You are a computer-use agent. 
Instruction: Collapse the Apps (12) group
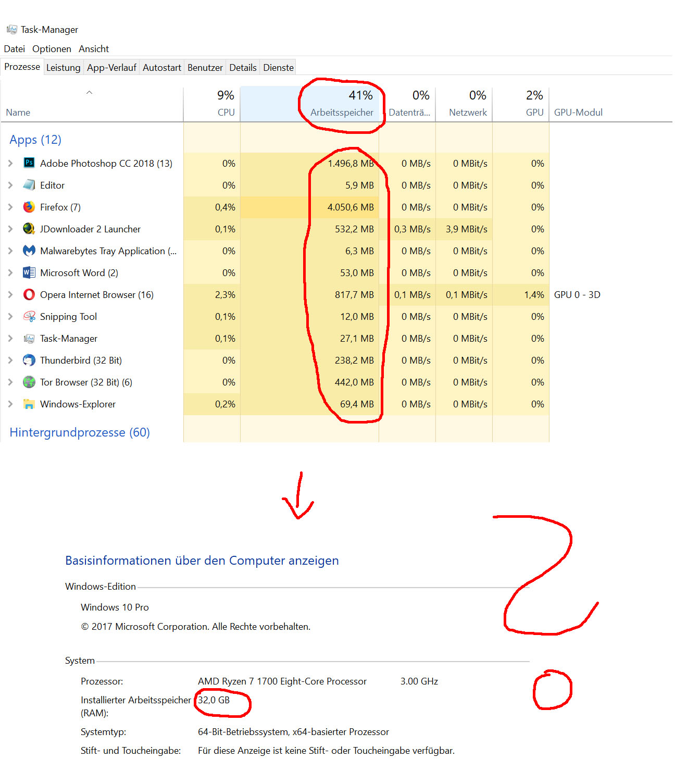tap(35, 140)
